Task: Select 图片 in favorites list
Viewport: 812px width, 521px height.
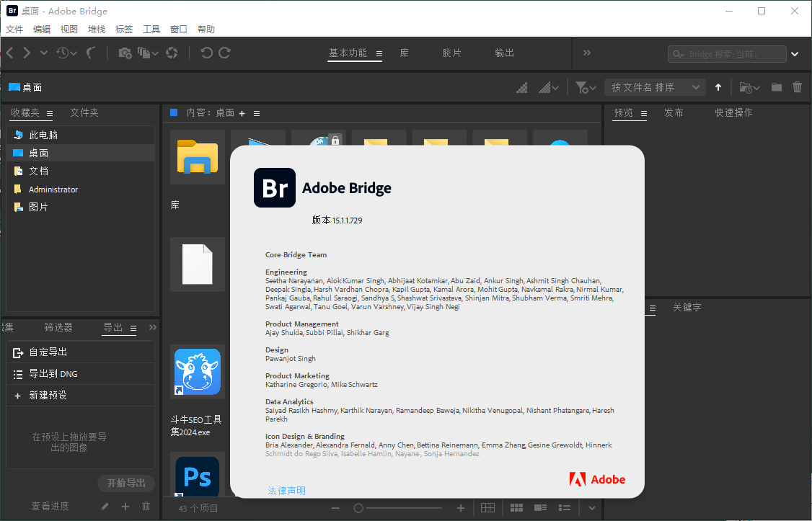Action: point(81,207)
